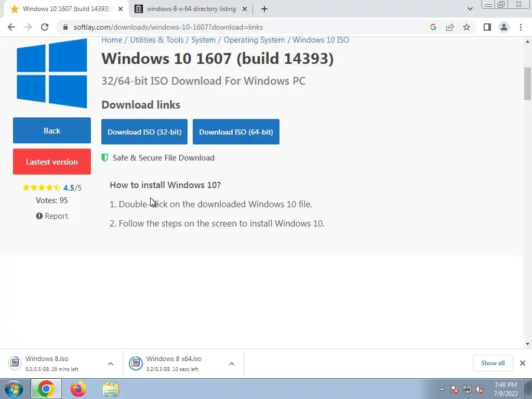Open the Windows 10 ISO breadcrumb
Screen dimensions: 532x399
coord(321,39)
